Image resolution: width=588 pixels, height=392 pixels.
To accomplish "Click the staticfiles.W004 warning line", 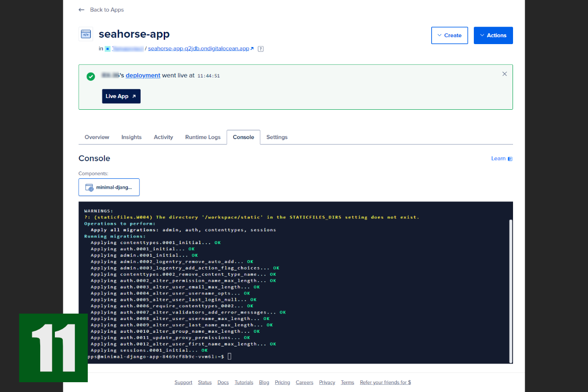I will click(251, 217).
